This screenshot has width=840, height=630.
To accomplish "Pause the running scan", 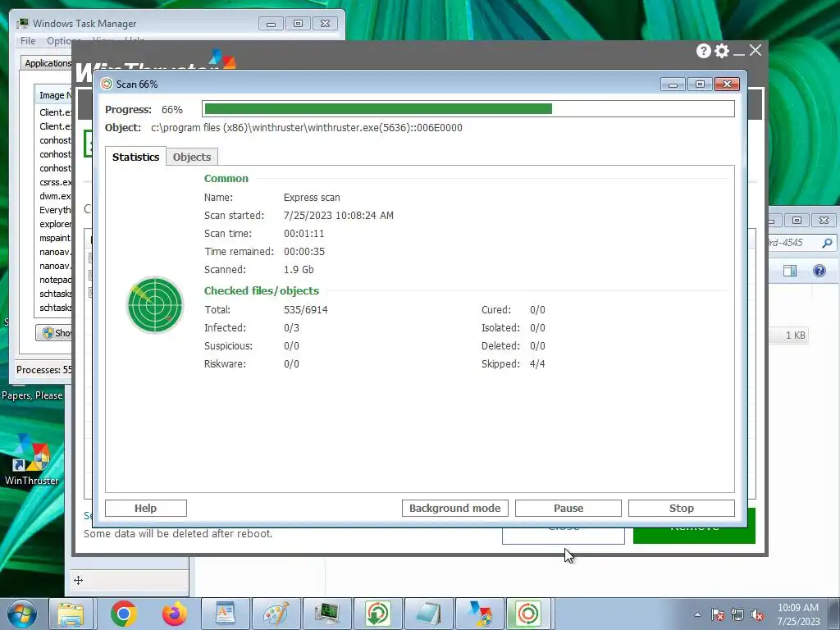I will tap(568, 508).
